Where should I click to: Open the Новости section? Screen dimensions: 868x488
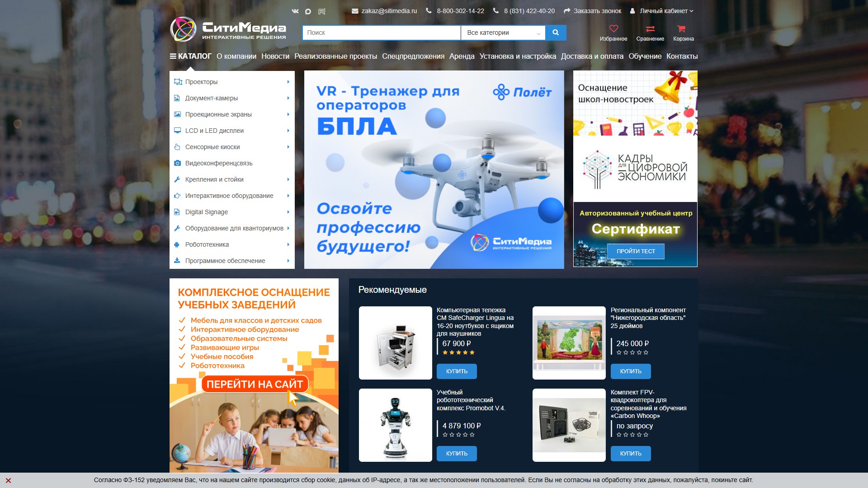(x=275, y=56)
